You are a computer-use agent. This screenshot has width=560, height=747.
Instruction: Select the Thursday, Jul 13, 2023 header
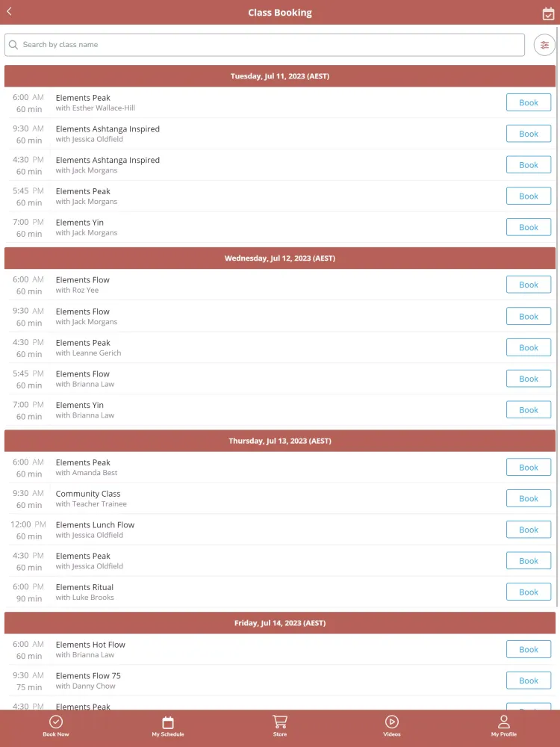pos(280,441)
